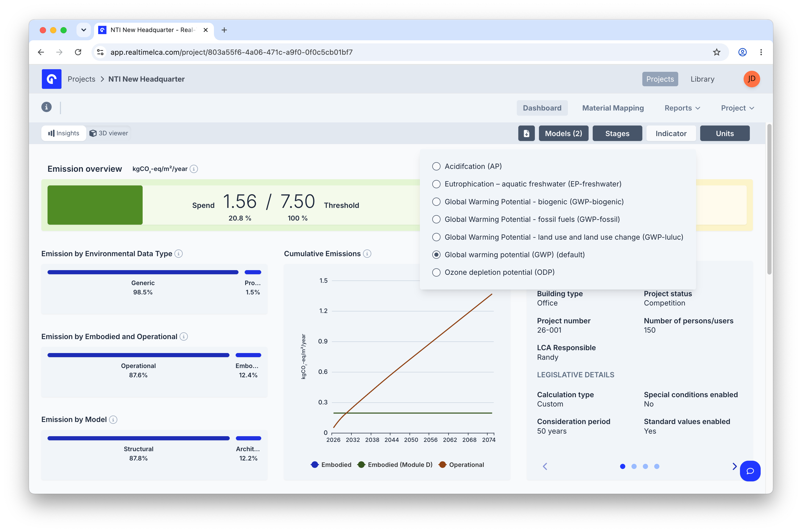Click the RealTime LCA home logo
This screenshot has width=802, height=532.
point(52,79)
